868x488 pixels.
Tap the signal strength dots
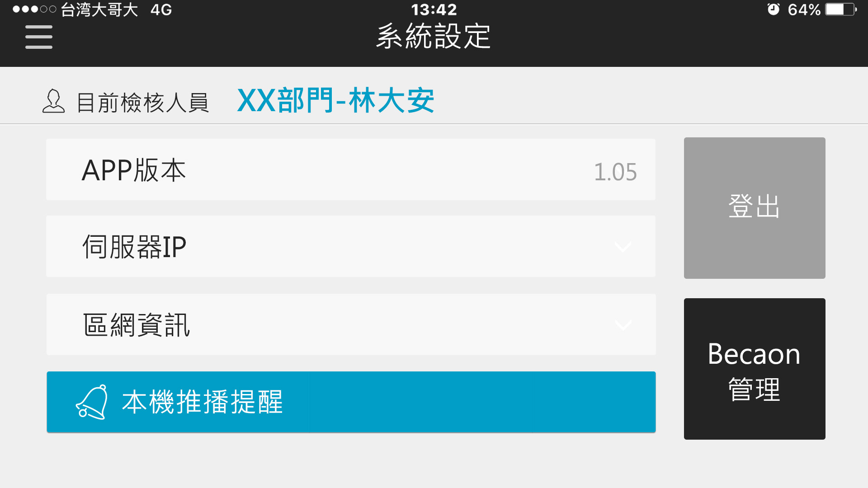[34, 9]
